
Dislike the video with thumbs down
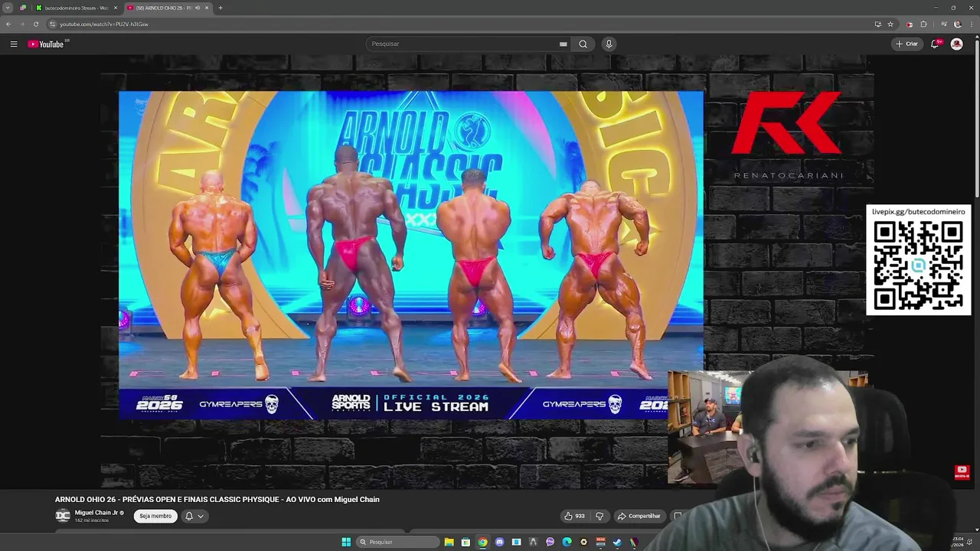(599, 516)
